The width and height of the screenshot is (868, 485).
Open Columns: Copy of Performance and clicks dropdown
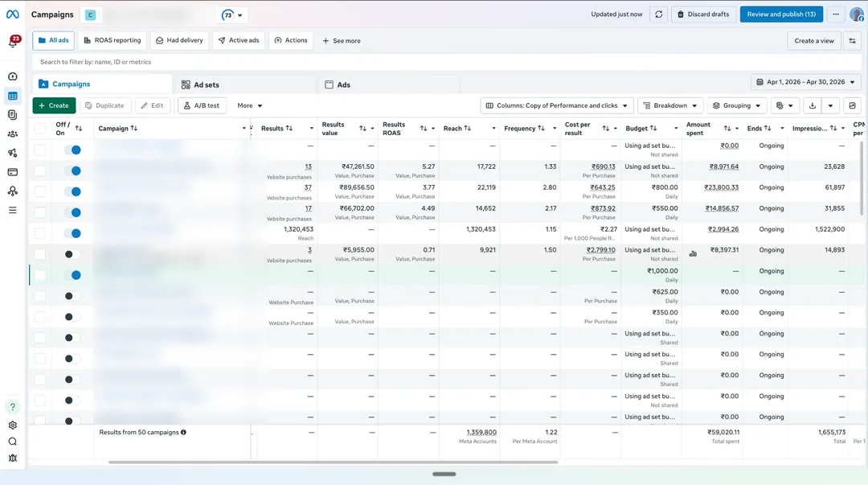[557, 106]
